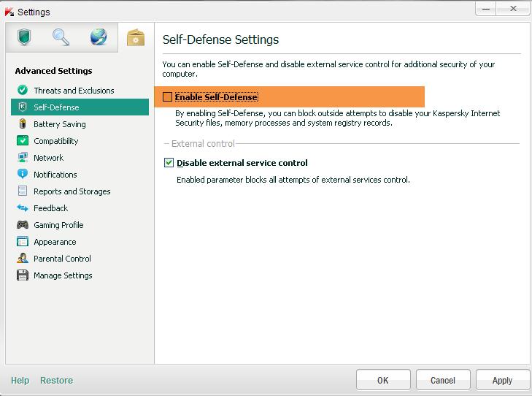Open Appearance settings
This screenshot has width=532, height=396.
pos(80,242)
